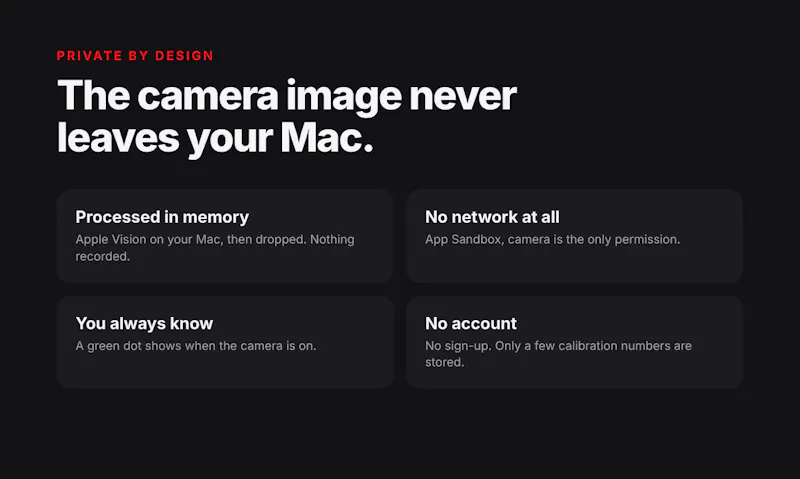The image size is (800, 479).
Task: Select the 'You always know' card title
Action: pyautogui.click(x=144, y=323)
